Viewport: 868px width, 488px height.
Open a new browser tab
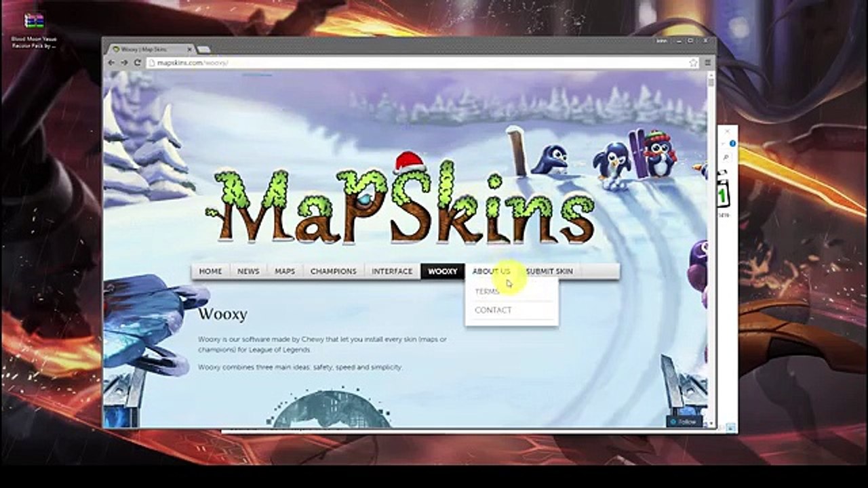pos(203,49)
